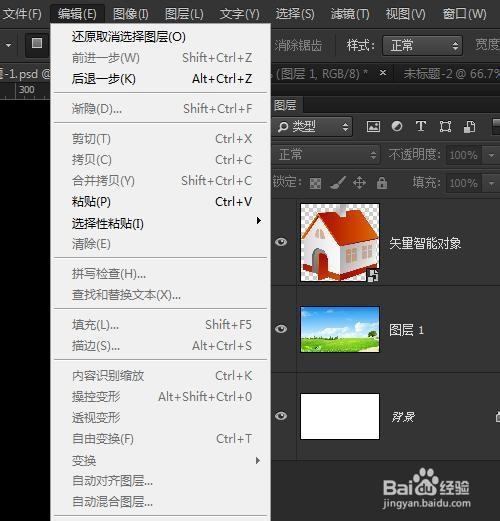Select the house smart object thumbnail
Screen dimensions: 500x521
tap(340, 242)
